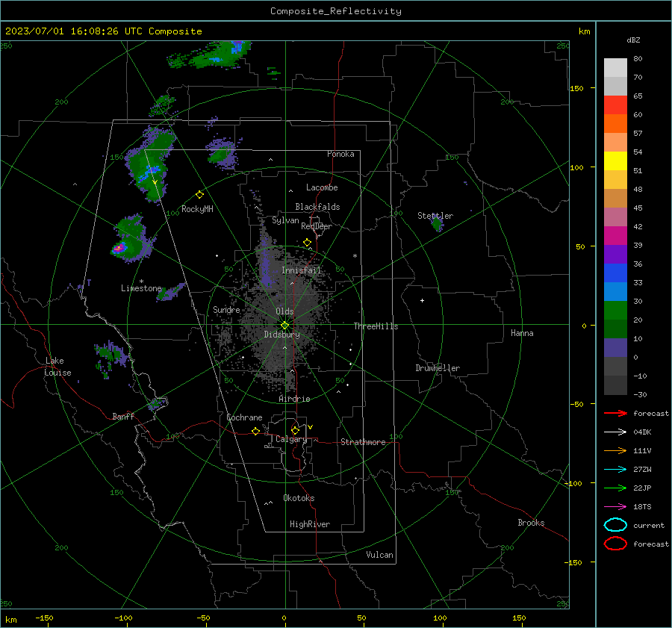Click the Strathmore town label
The height and width of the screenshot is (628, 672).
[363, 442]
